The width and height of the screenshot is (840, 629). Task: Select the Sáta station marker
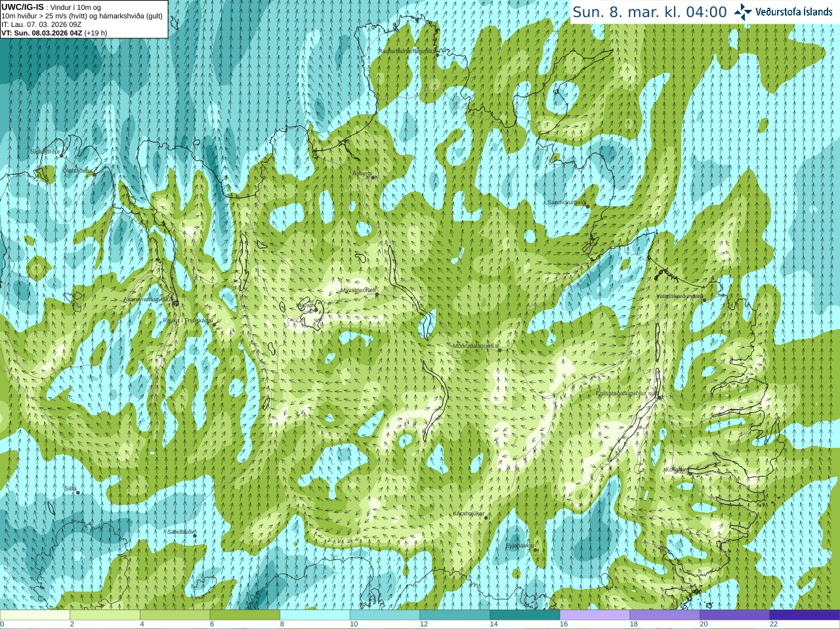click(x=78, y=492)
